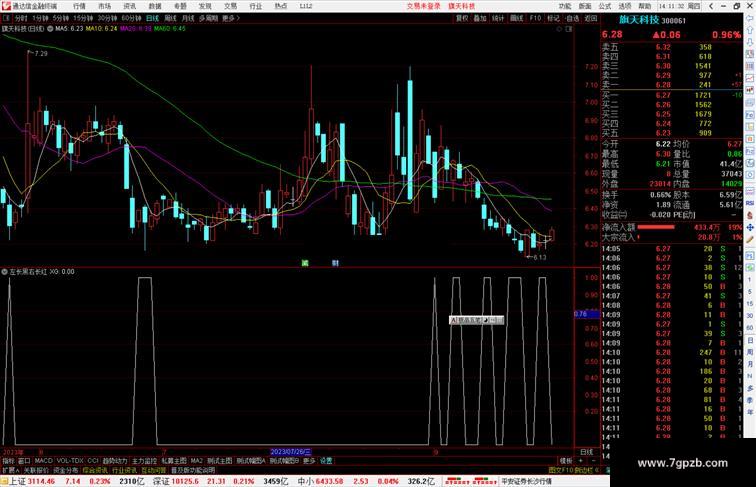Select the 主力监控 indicator tab
This screenshot has height=487, width=756.
(x=145, y=461)
